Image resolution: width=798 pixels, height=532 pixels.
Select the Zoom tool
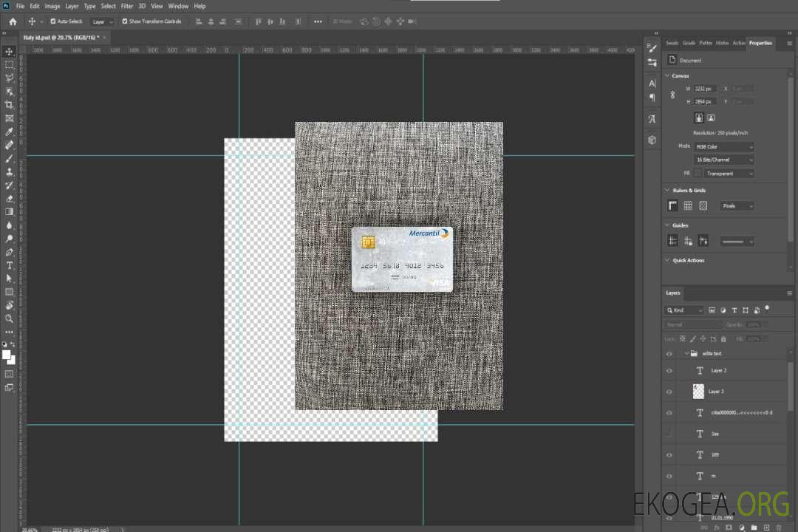point(10,318)
